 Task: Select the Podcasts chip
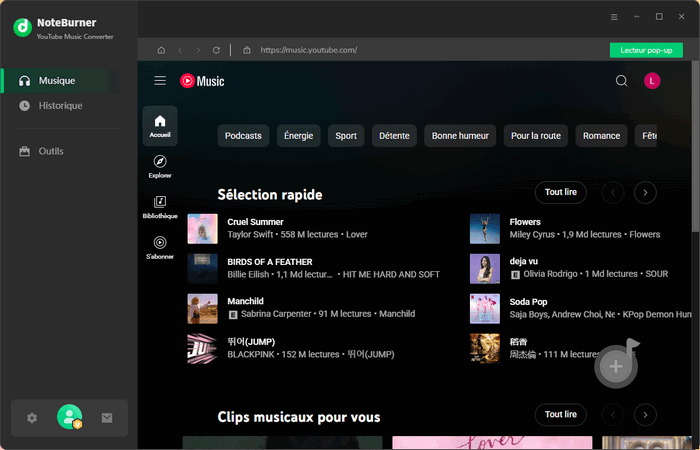[x=243, y=136]
